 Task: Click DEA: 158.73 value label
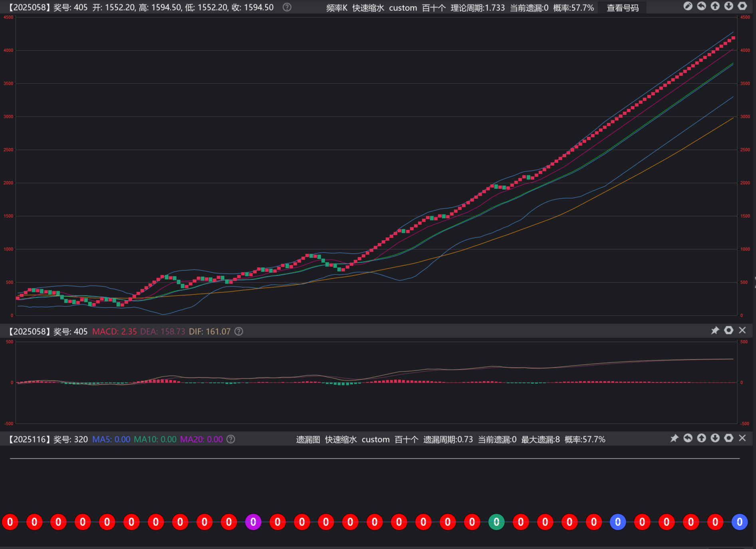pyautogui.click(x=163, y=332)
